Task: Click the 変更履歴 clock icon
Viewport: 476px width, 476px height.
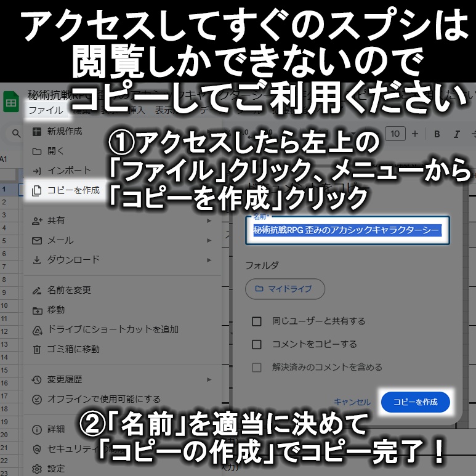Action: (37, 380)
